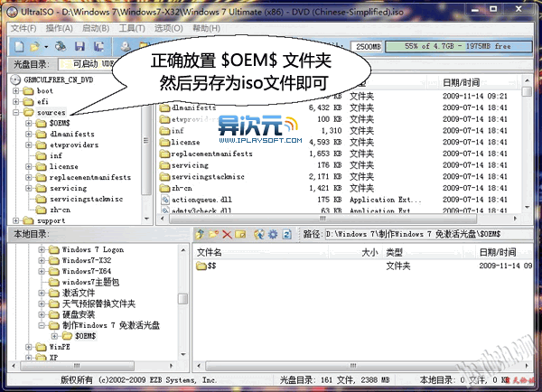Open the 工具(T) menu
542x392 pixels.
click(132, 28)
